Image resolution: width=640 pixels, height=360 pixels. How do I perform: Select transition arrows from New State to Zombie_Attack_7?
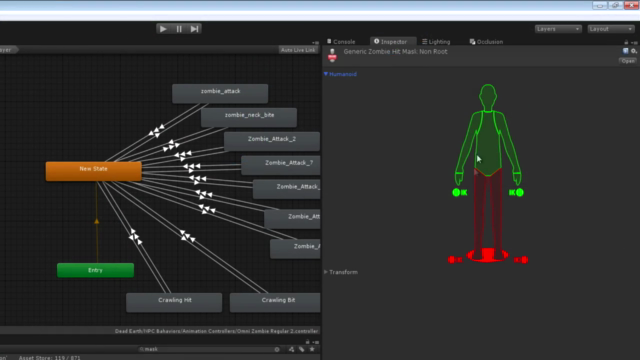(192, 166)
